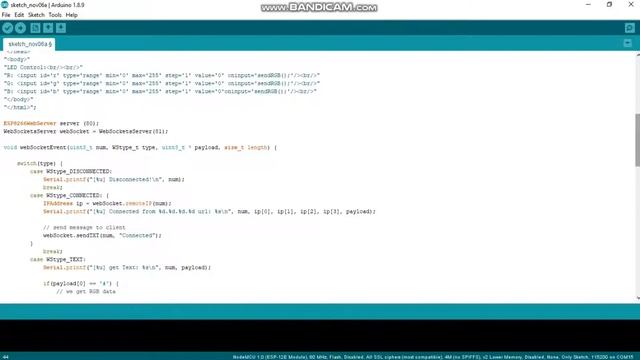
Task: Click the ESP8266WebServer server (80) line
Action: tap(51, 123)
